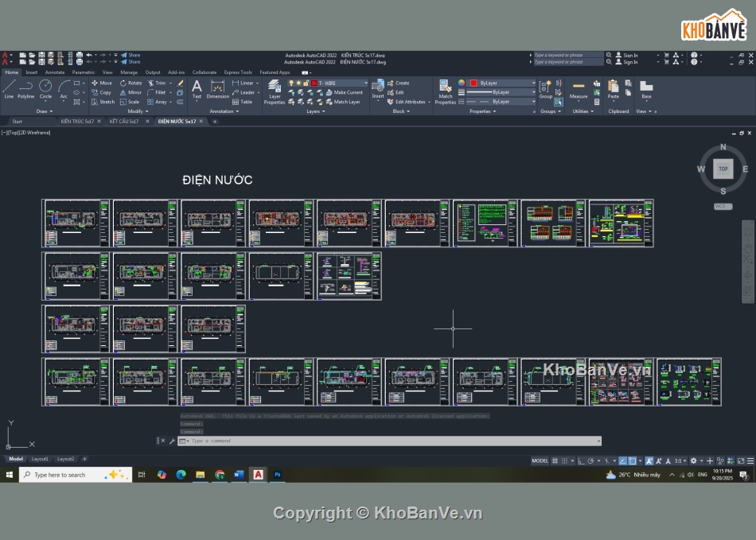Open the T-WIRE layer dropdown
756x540 pixels.
coord(365,83)
